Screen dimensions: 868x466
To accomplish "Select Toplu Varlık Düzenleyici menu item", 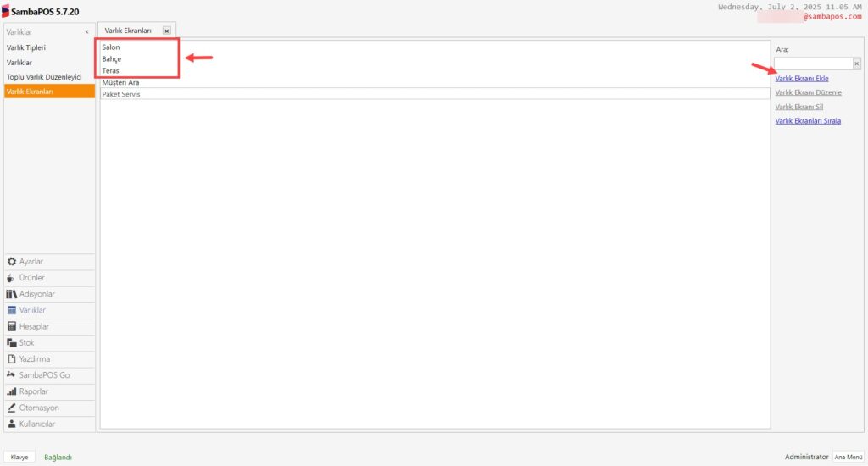I will [44, 77].
